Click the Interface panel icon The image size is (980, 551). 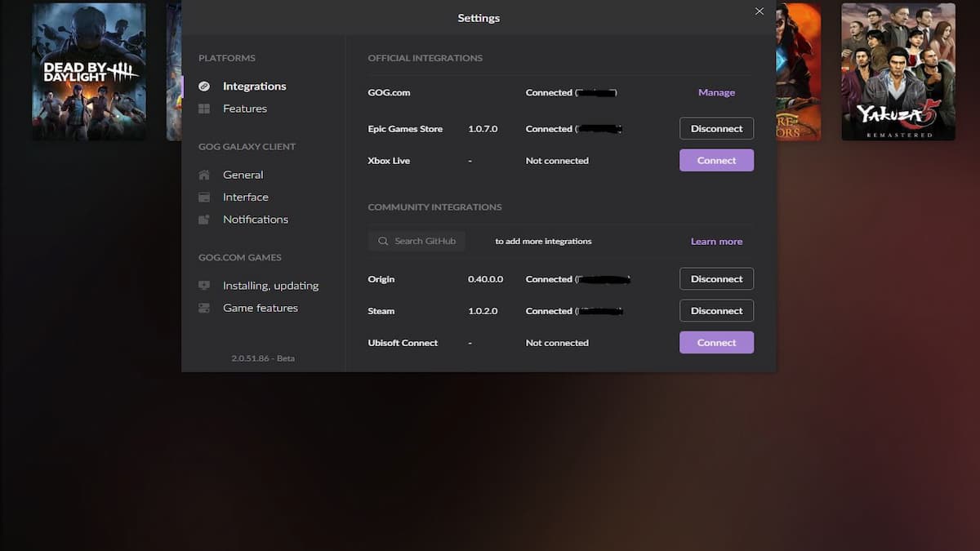[x=204, y=197]
